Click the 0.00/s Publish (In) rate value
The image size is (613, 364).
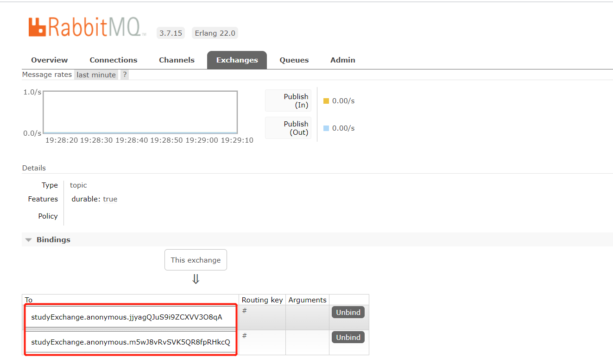343,101
